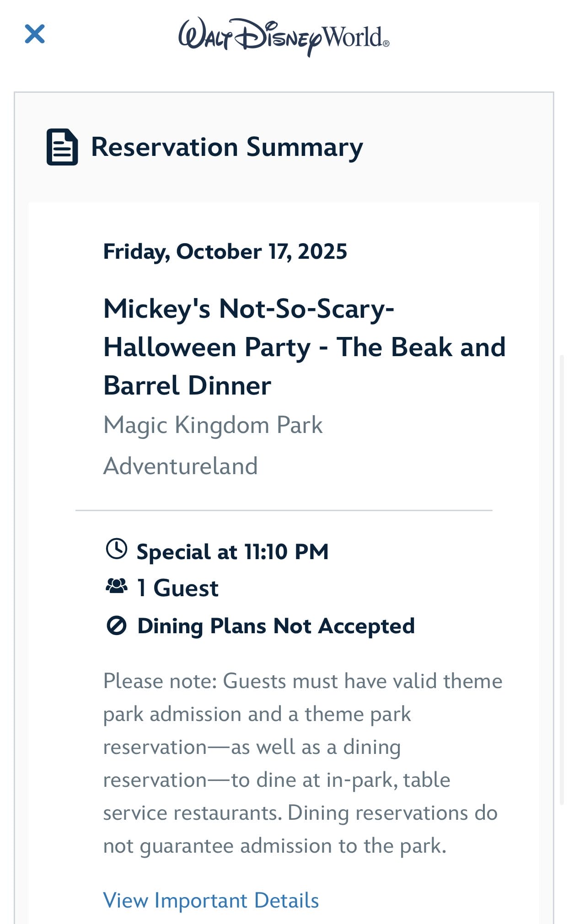The width and height of the screenshot is (568, 924).
Task: Select the Magic Kingdom Park location text
Action: point(213,425)
